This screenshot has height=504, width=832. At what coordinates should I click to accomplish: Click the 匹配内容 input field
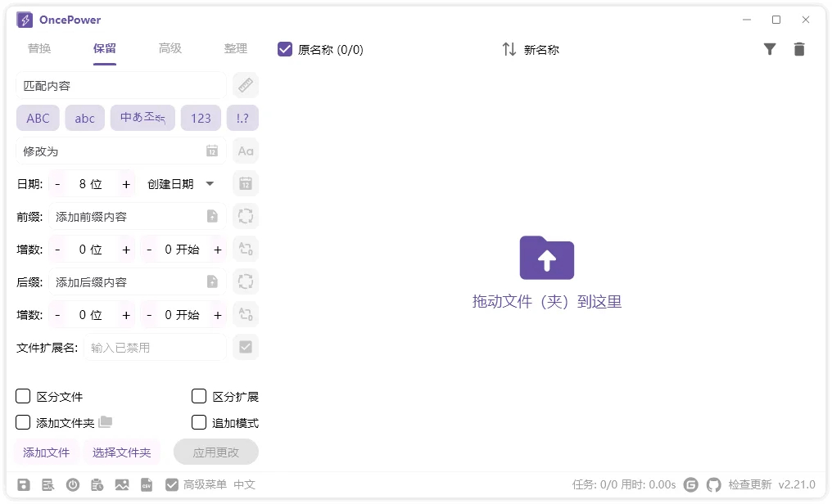[120, 86]
